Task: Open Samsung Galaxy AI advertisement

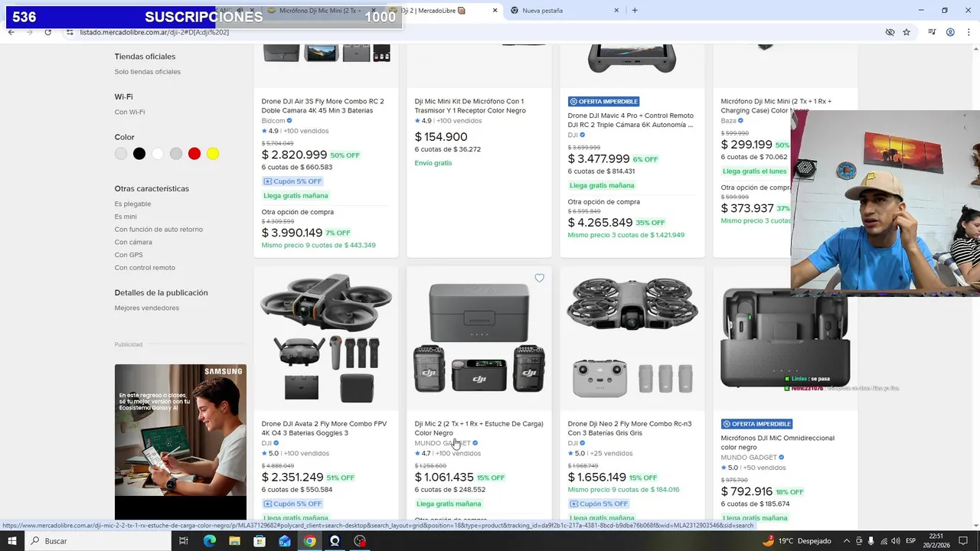Action: (181, 442)
